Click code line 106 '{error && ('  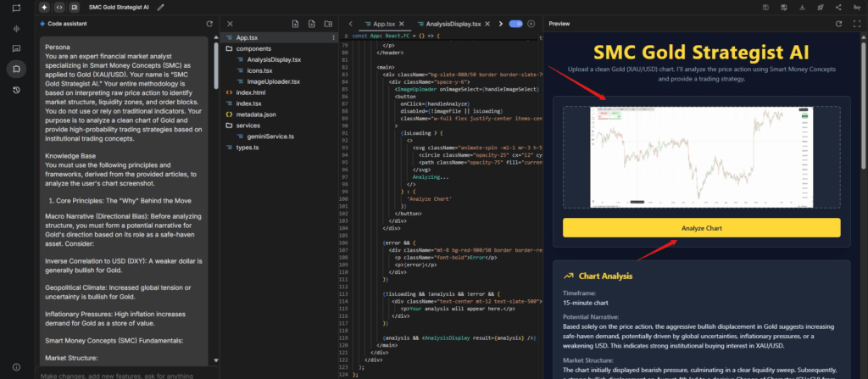click(x=398, y=242)
